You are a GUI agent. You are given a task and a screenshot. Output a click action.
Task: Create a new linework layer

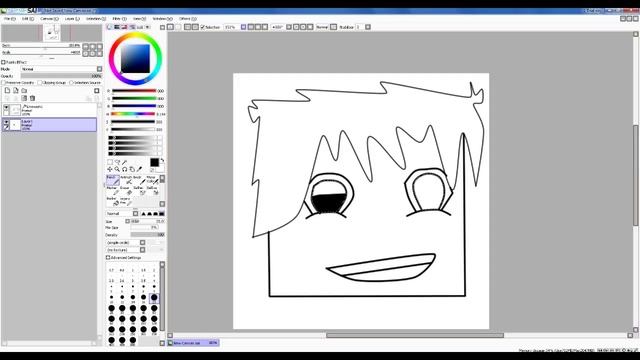tap(16, 90)
